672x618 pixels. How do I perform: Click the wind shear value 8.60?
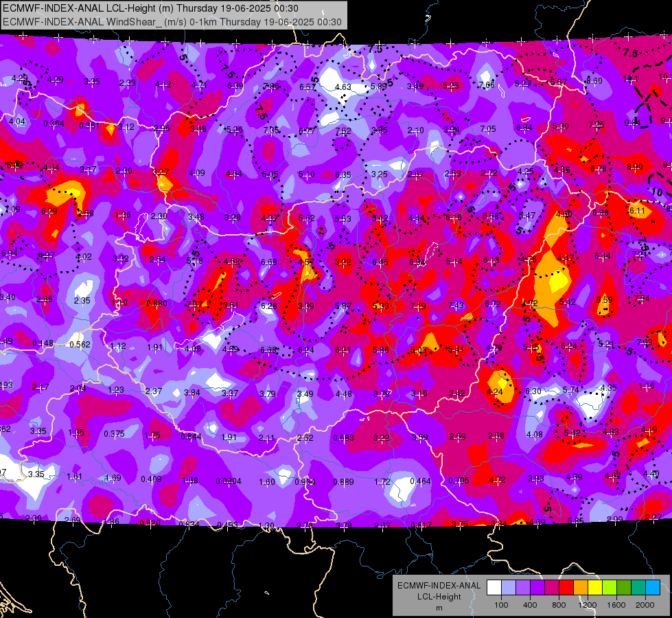click(x=594, y=80)
